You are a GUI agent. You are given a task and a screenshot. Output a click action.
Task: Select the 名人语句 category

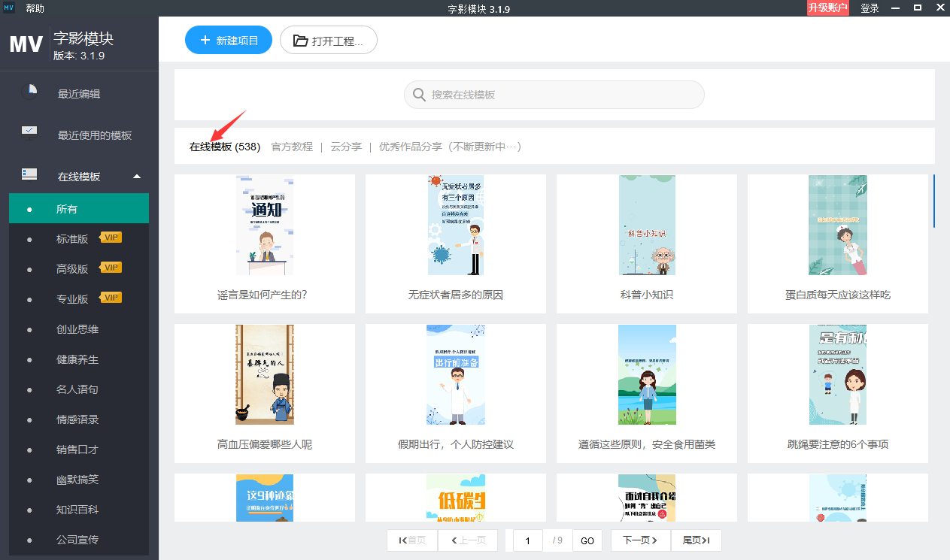[x=79, y=389]
